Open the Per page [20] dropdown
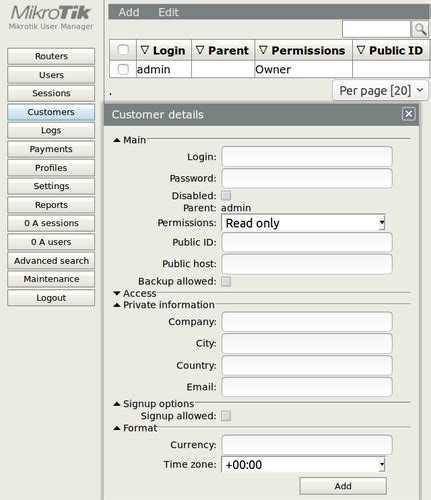Viewport: 431px width, 500px height. coord(380,90)
